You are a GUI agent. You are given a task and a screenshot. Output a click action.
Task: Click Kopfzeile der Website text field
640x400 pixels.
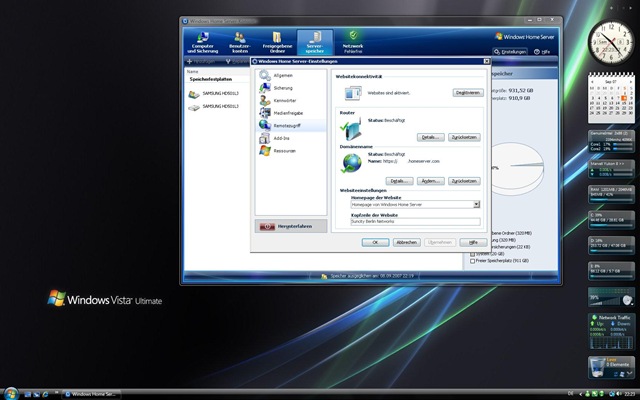[x=415, y=221]
